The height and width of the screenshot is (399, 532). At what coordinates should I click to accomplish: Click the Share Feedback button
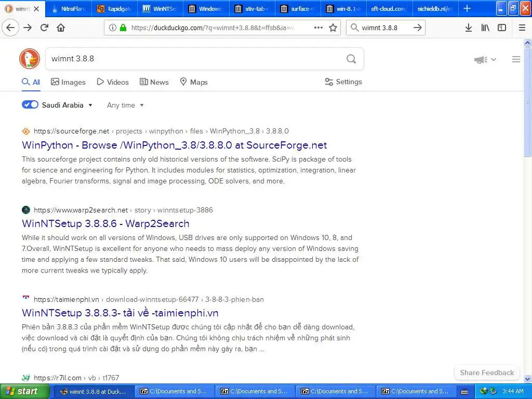487,373
